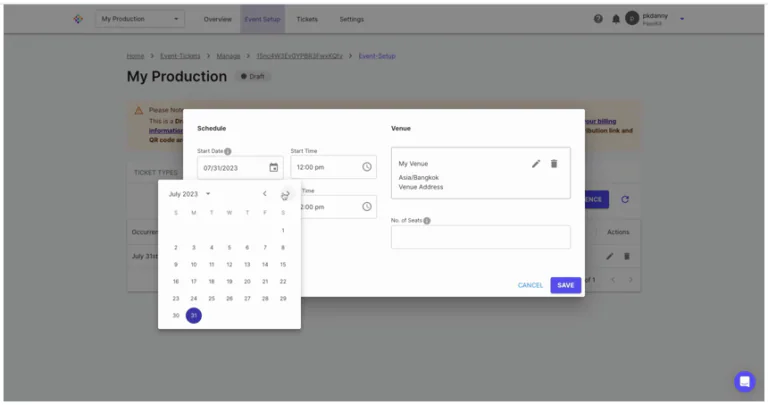Viewport: 768px width, 405px height.
Task: Click the Start Date info icon
Action: point(228,151)
